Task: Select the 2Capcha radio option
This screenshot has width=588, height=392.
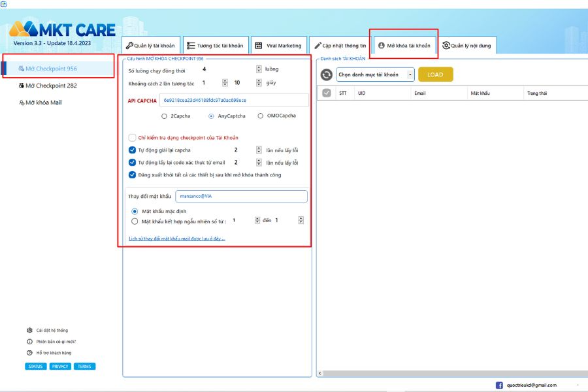Action: [163, 116]
